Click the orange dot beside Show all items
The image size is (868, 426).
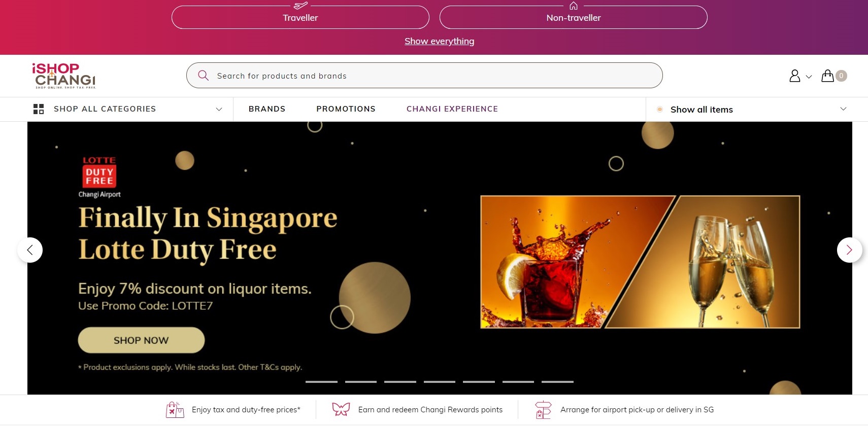pos(660,109)
